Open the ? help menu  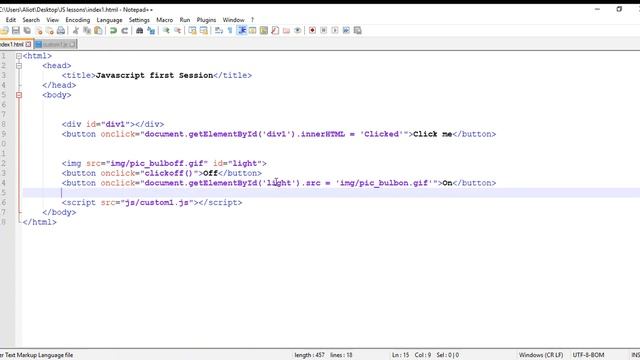point(252,20)
